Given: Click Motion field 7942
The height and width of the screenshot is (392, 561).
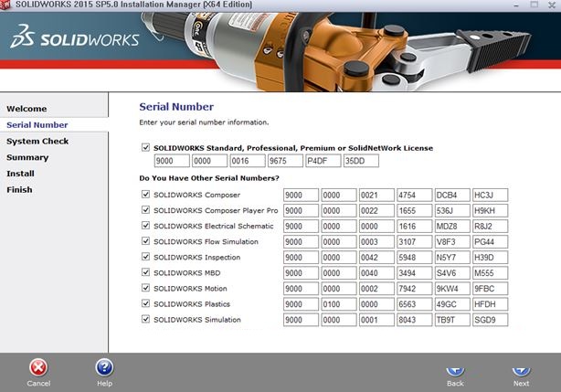Looking at the screenshot, I should point(415,289).
